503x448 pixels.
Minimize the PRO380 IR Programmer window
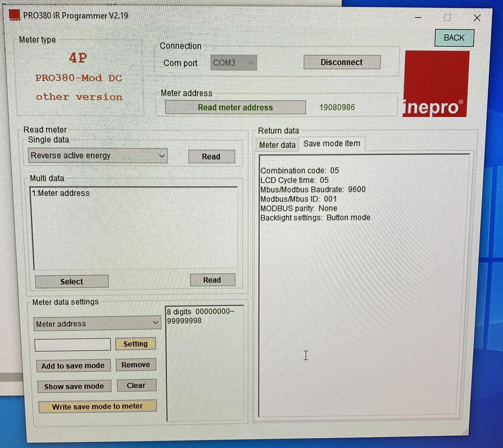click(x=418, y=18)
